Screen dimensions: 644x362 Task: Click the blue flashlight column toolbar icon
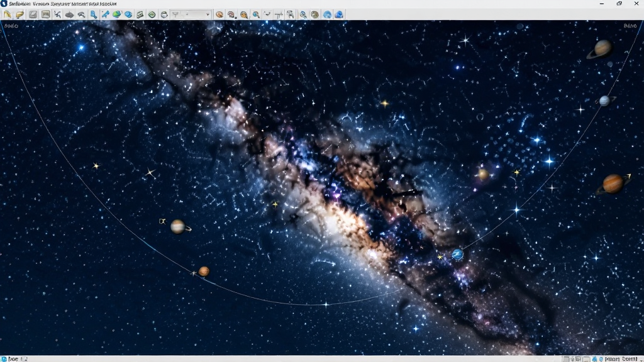[94, 14]
